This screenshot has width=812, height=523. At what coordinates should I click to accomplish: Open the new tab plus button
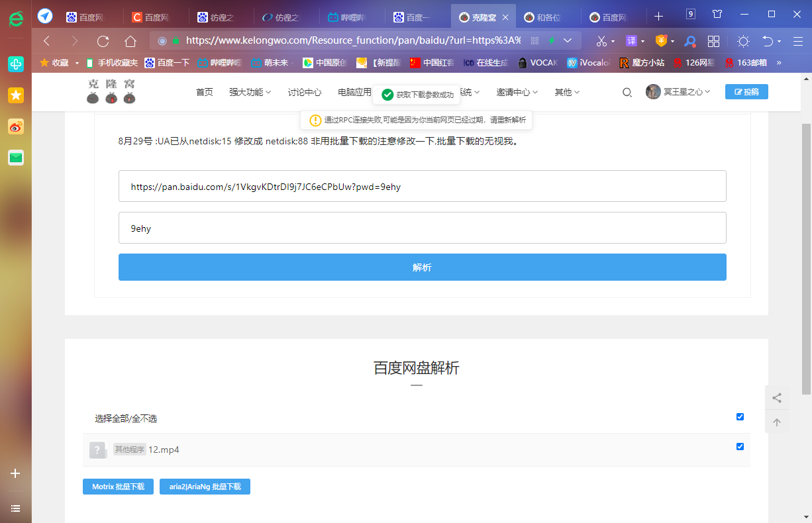pyautogui.click(x=658, y=17)
